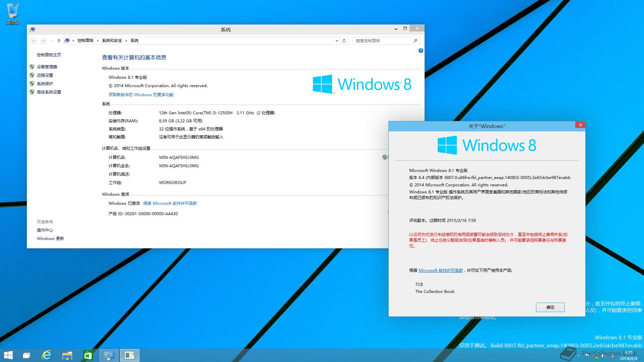Click the shield icon beside 远程设置
Image resolution: width=644 pixels, height=362 pixels.
(32, 75)
